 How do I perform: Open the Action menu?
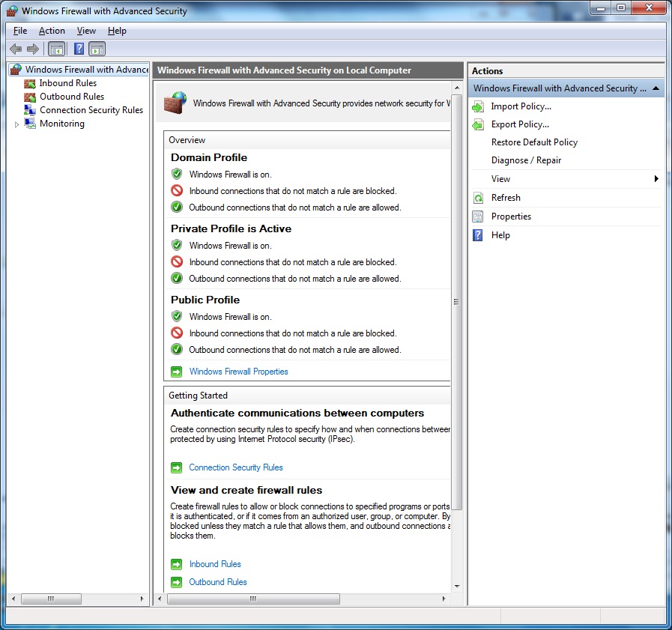pos(52,31)
